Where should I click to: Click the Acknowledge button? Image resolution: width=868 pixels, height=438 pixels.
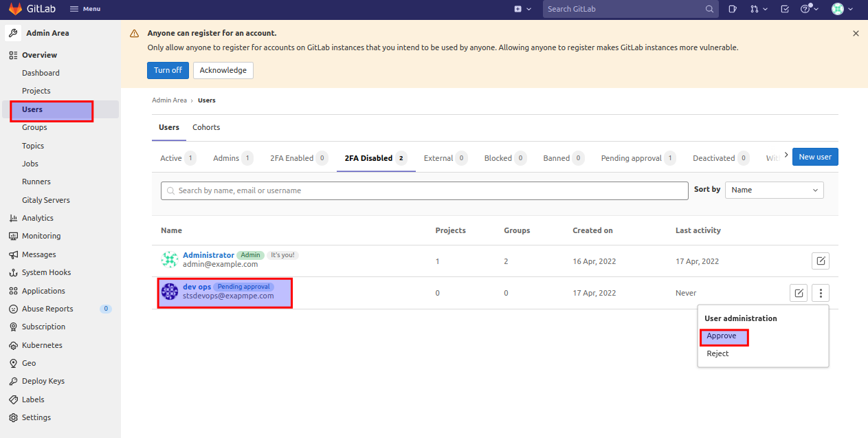tap(223, 70)
